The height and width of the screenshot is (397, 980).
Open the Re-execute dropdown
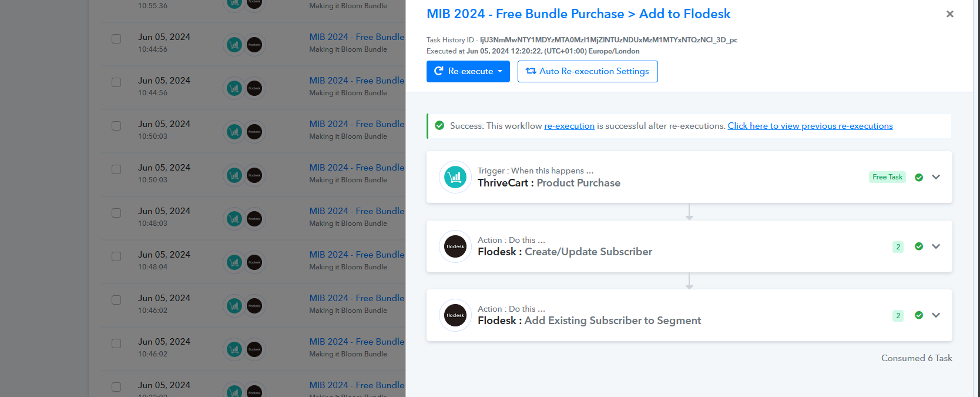click(x=468, y=71)
